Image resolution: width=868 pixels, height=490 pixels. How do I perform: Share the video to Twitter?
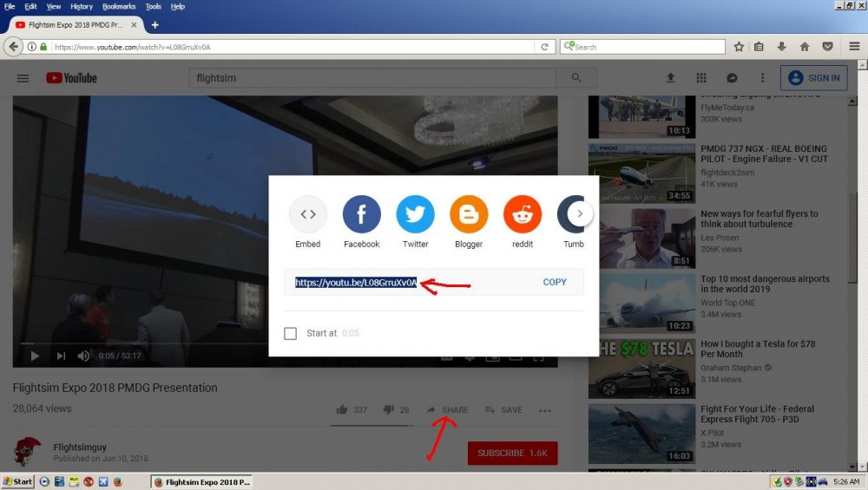pos(415,214)
